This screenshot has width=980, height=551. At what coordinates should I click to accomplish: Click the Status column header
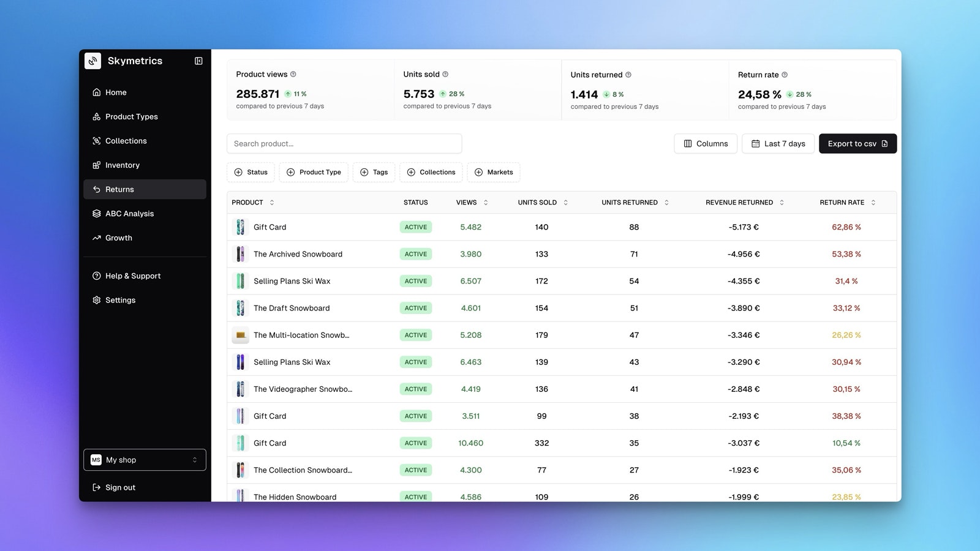(x=415, y=203)
